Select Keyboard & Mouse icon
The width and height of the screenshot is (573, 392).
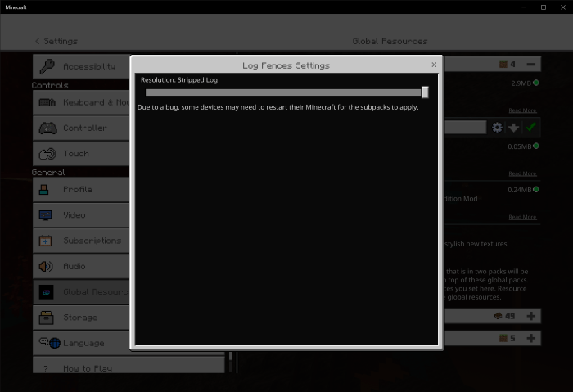click(47, 102)
